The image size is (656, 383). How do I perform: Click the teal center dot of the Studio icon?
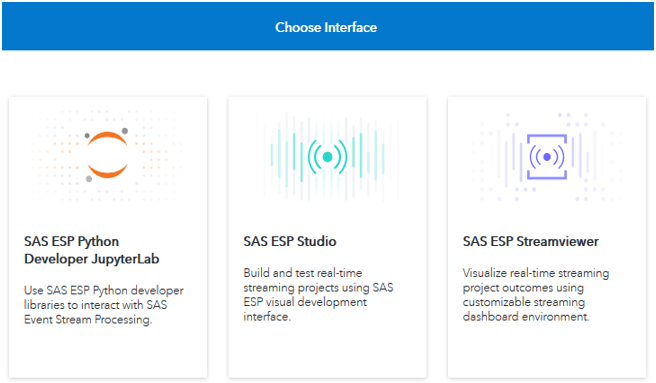point(328,157)
